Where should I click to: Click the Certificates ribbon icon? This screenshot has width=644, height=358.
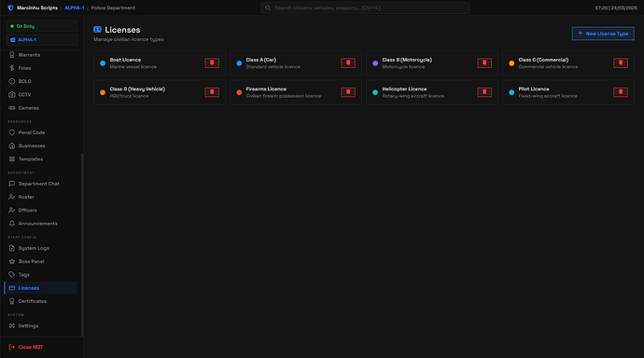click(x=12, y=301)
